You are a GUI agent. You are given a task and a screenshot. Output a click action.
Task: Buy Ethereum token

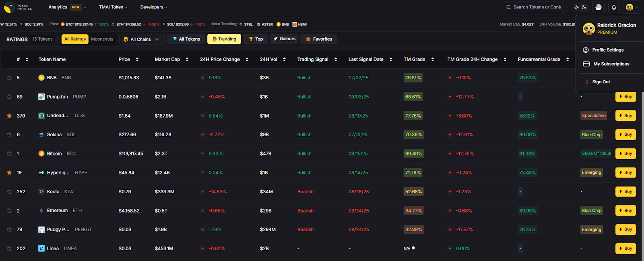pos(626,211)
